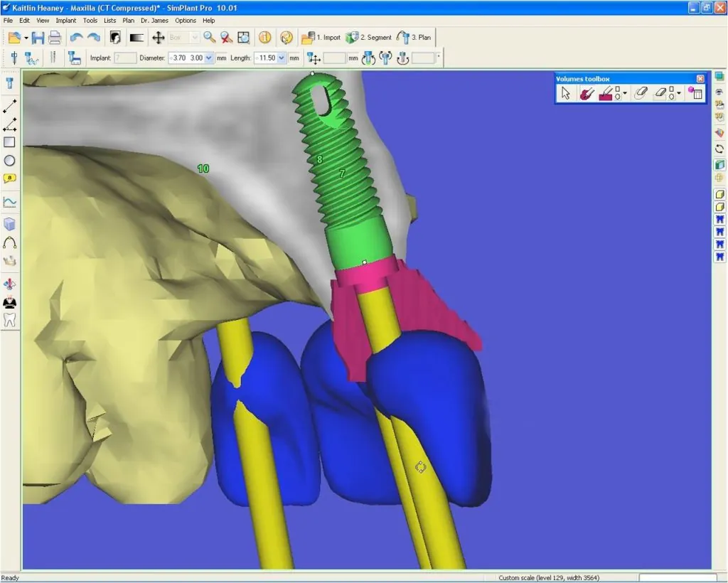This screenshot has width=728, height=583.
Task: Select the panoramic curve arch tool
Action: point(10,243)
